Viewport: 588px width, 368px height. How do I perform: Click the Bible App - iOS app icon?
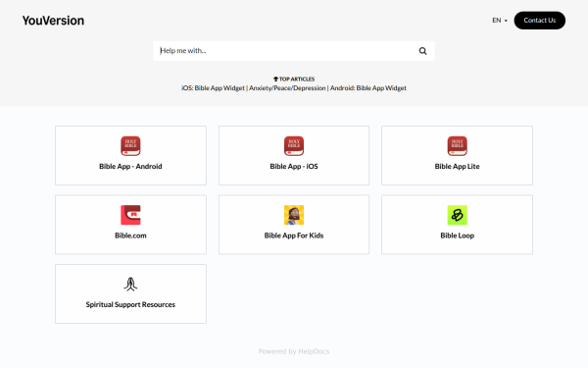294,145
